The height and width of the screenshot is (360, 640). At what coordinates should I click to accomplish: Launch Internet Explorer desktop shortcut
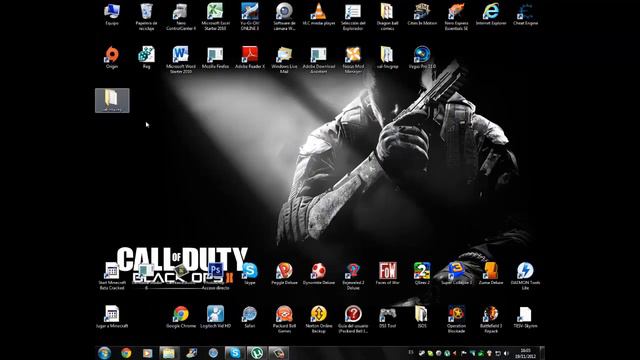[x=491, y=15]
